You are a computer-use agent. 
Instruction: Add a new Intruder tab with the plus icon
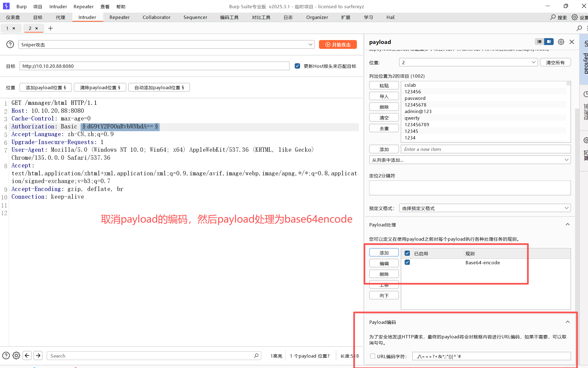pyautogui.click(x=51, y=28)
